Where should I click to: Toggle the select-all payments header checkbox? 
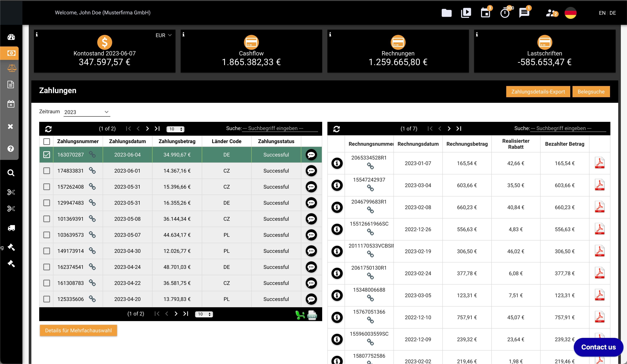pyautogui.click(x=46, y=141)
